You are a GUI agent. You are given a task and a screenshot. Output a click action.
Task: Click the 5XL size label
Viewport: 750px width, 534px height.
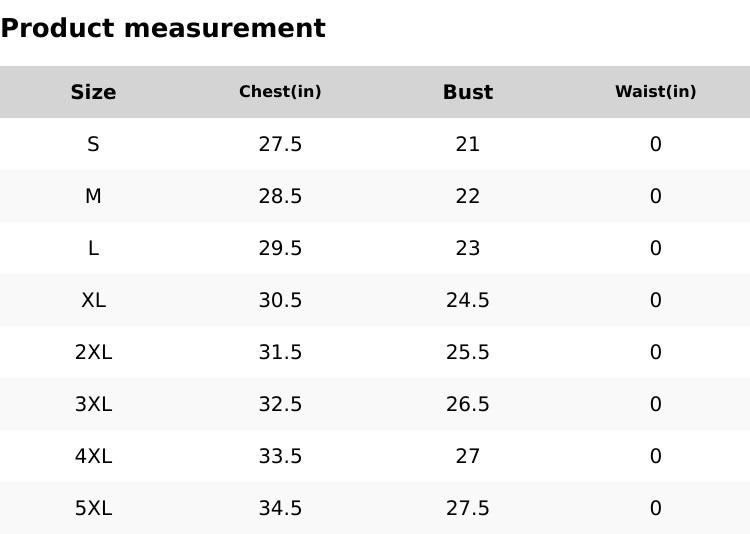93,508
